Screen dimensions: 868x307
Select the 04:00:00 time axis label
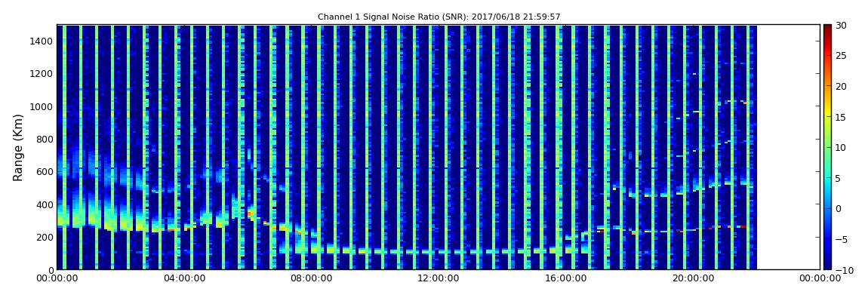point(183,278)
